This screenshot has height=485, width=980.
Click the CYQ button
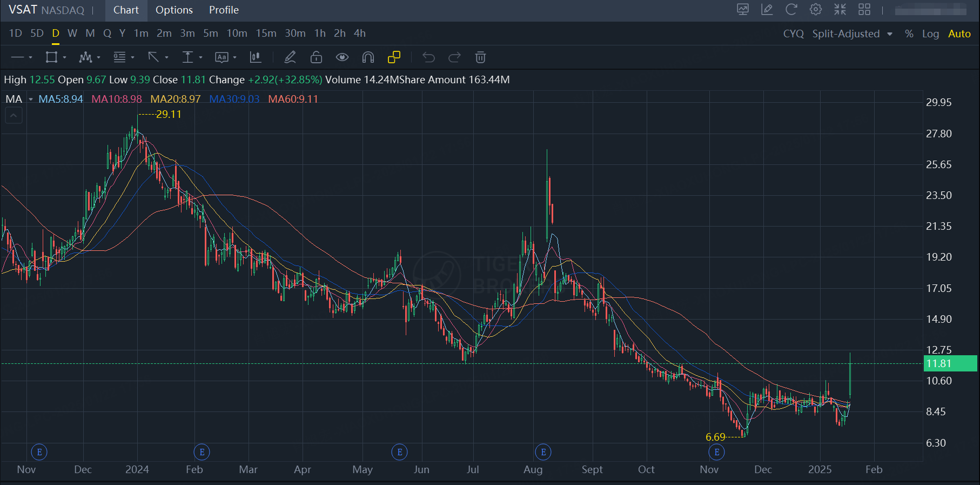793,34
